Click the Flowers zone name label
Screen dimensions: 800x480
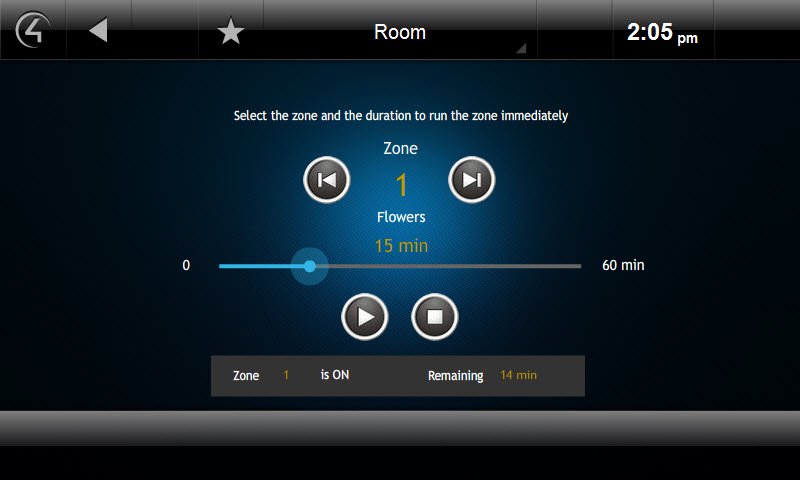(x=401, y=217)
